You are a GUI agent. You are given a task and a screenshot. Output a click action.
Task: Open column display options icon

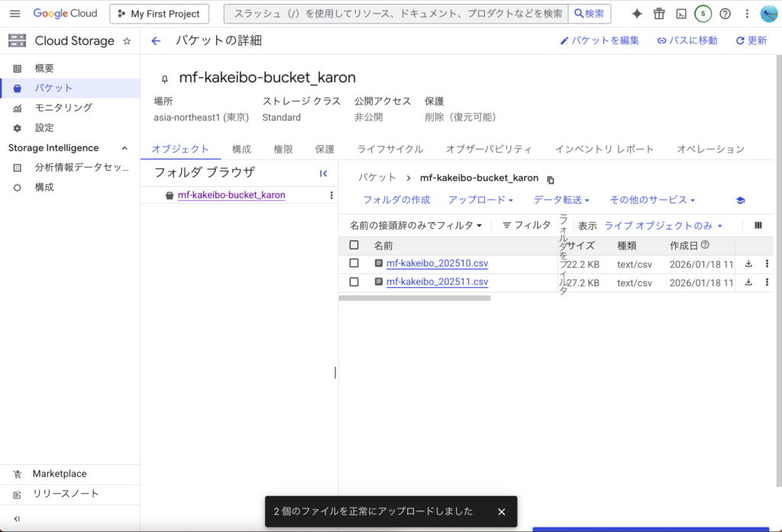click(758, 225)
